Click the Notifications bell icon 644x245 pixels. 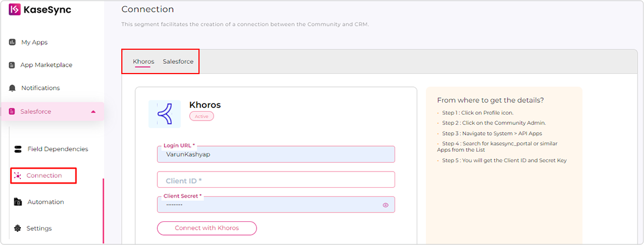point(12,88)
